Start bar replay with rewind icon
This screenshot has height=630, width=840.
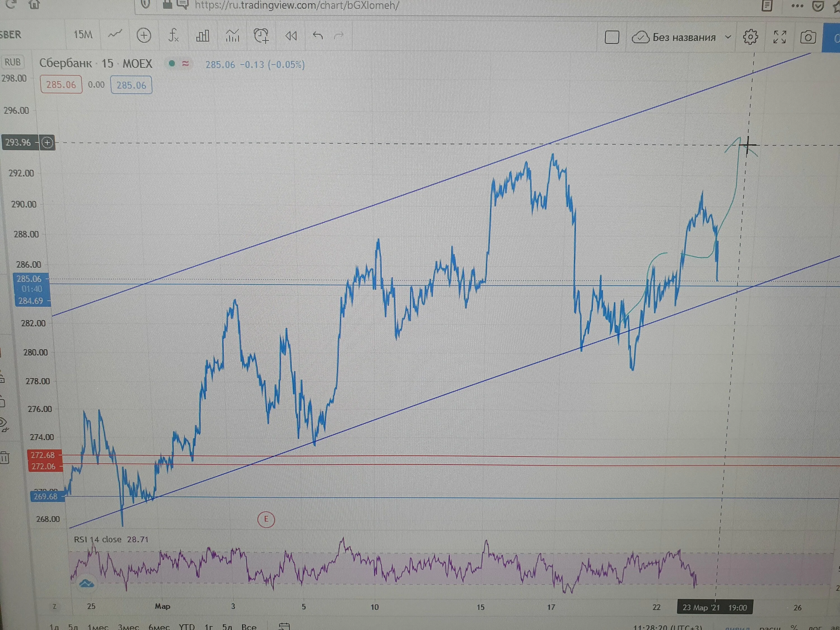click(291, 36)
